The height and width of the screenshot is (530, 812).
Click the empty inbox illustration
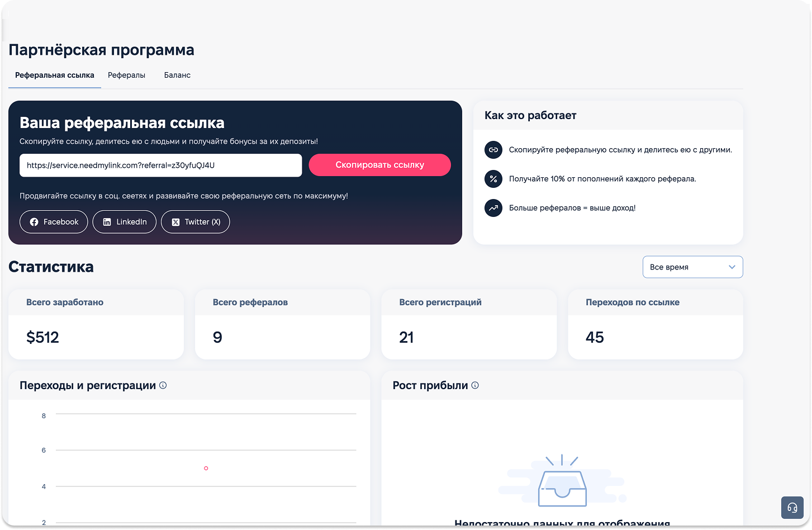[562, 482]
